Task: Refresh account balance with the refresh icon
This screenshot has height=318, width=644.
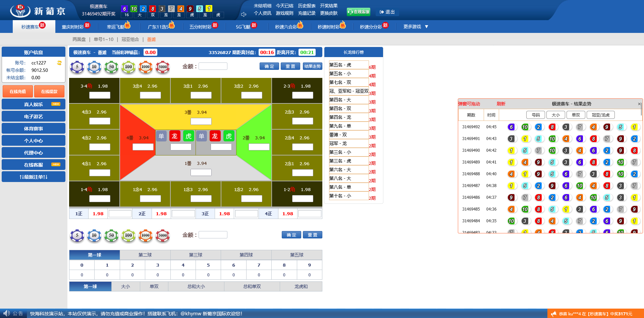Action: click(x=59, y=63)
